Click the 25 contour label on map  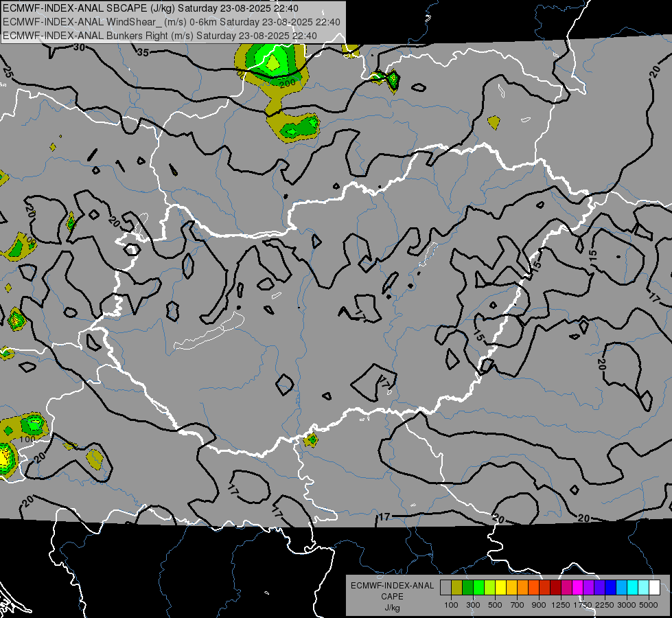[x=8, y=73]
